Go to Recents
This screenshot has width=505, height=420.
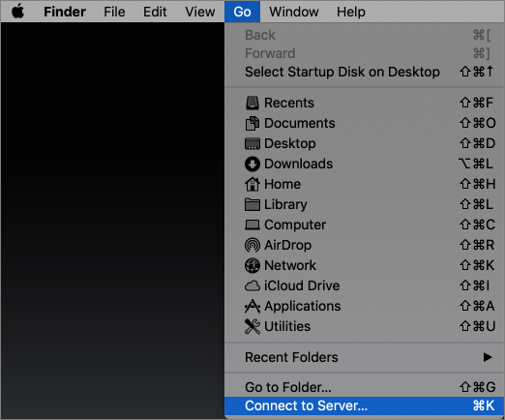[x=365, y=103]
